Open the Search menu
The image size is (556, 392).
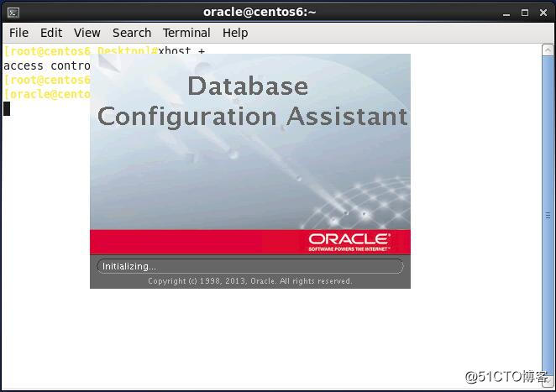(x=132, y=33)
